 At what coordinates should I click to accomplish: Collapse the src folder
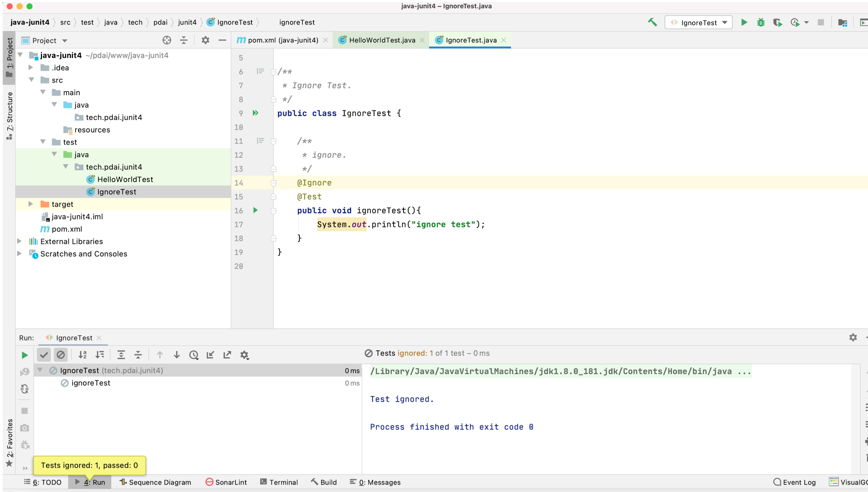(32, 80)
